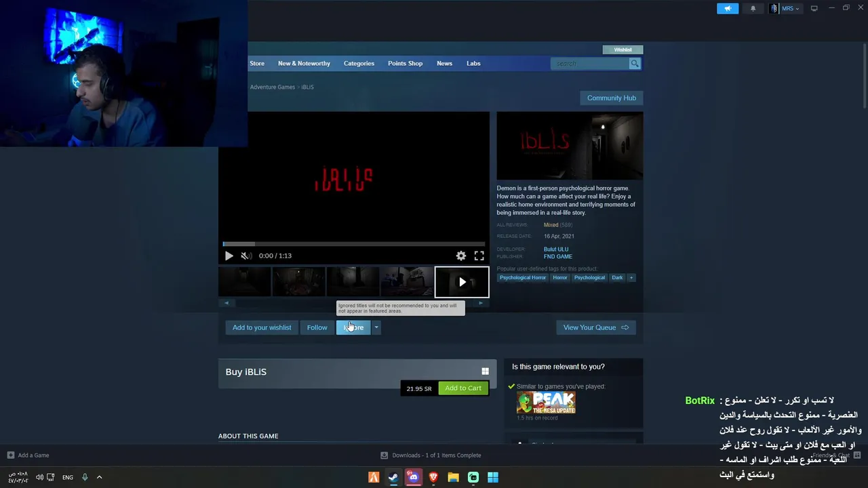Image resolution: width=868 pixels, height=488 pixels.
Task: Unmute the trailer audio
Action: 246,256
